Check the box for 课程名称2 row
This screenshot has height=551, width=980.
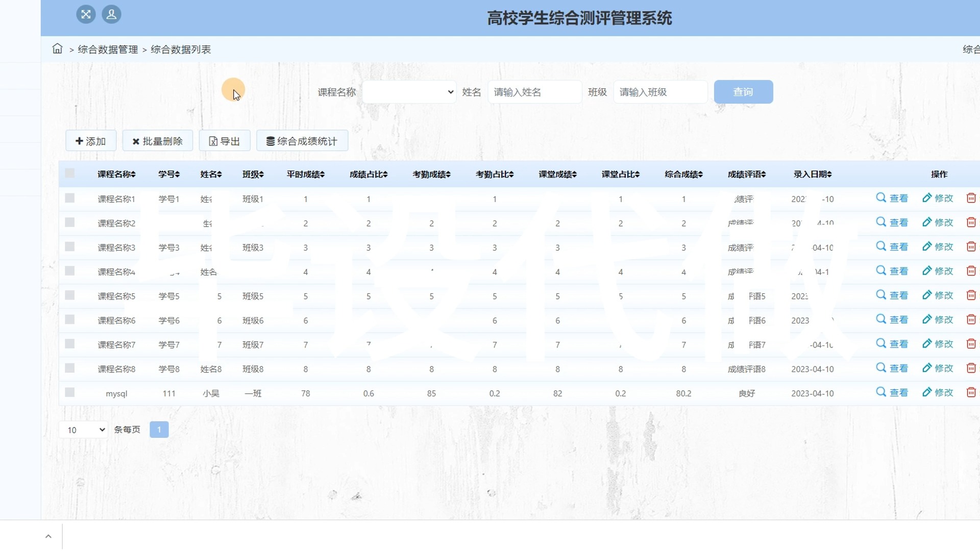click(x=70, y=222)
